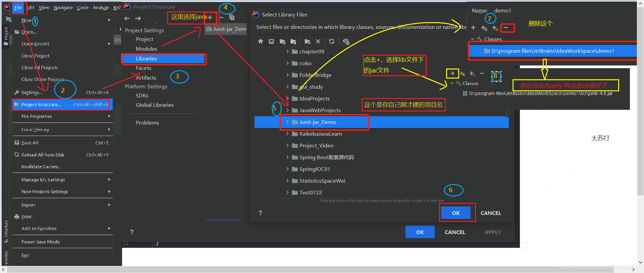Select SDKs under Platform Settings
Image resolution: width=644 pixels, height=273 pixels.
(142, 95)
